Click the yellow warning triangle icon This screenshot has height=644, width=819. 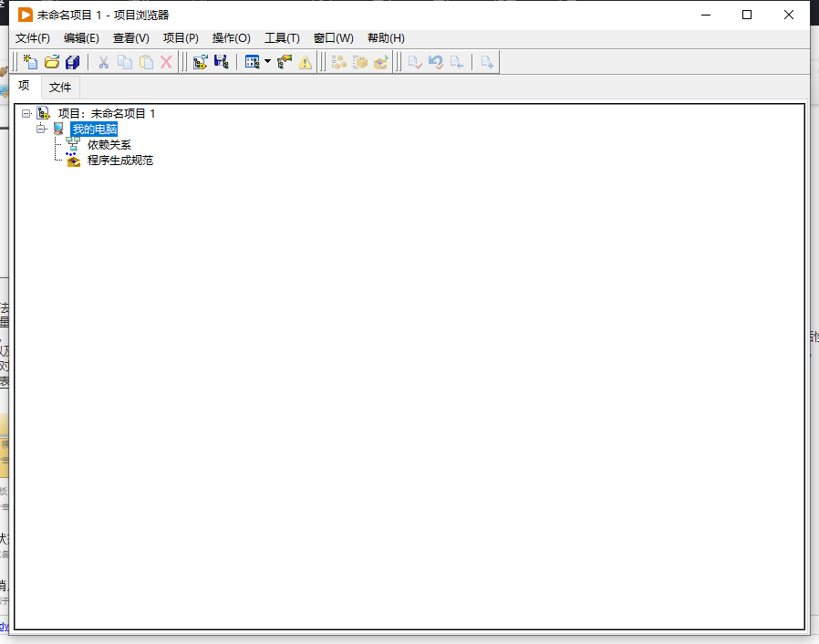[x=305, y=62]
